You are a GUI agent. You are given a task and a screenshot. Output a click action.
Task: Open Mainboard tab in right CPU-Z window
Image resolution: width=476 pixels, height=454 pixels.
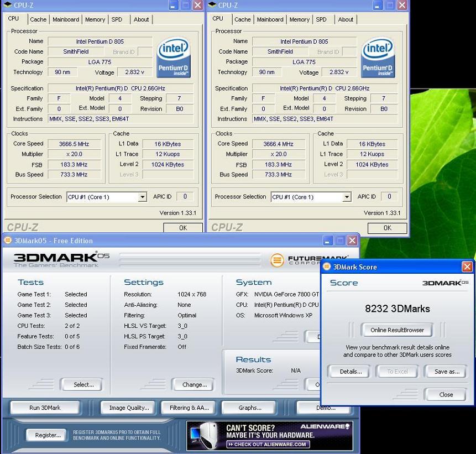click(x=270, y=19)
